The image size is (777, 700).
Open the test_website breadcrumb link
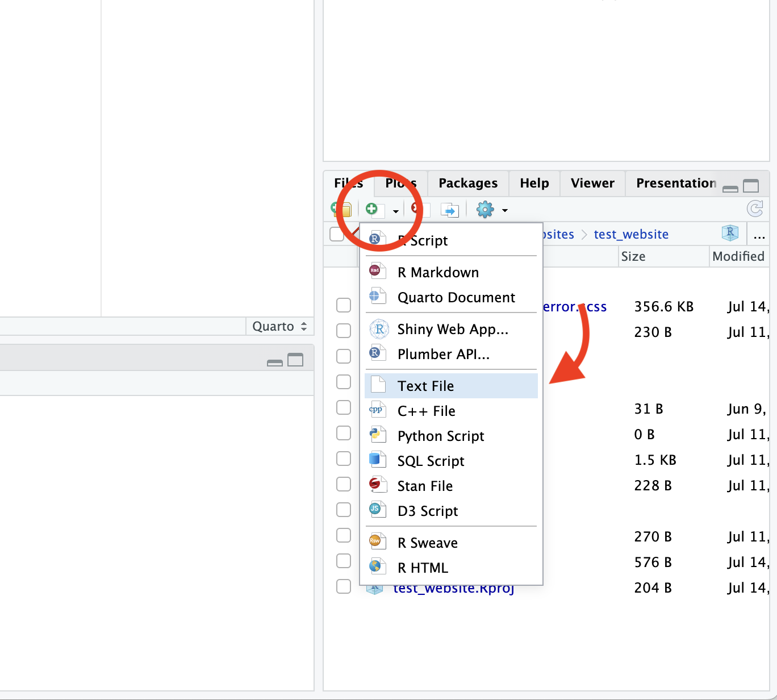coord(631,234)
